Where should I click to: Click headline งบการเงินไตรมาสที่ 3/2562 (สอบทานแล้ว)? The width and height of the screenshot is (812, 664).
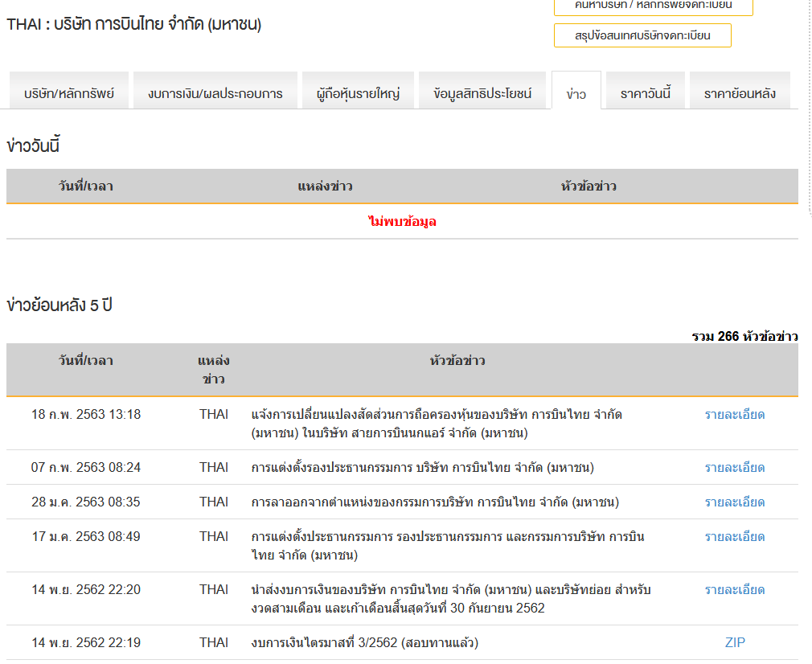point(364,642)
